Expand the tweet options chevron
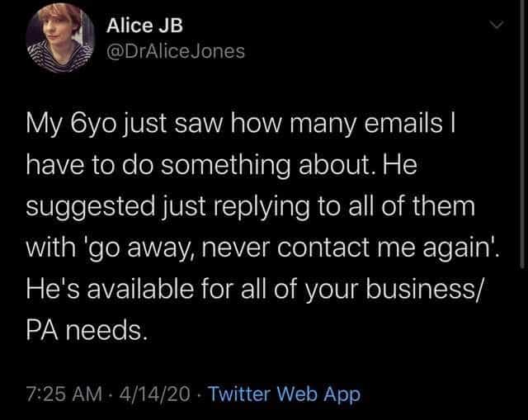The width and height of the screenshot is (528, 420). (496, 24)
